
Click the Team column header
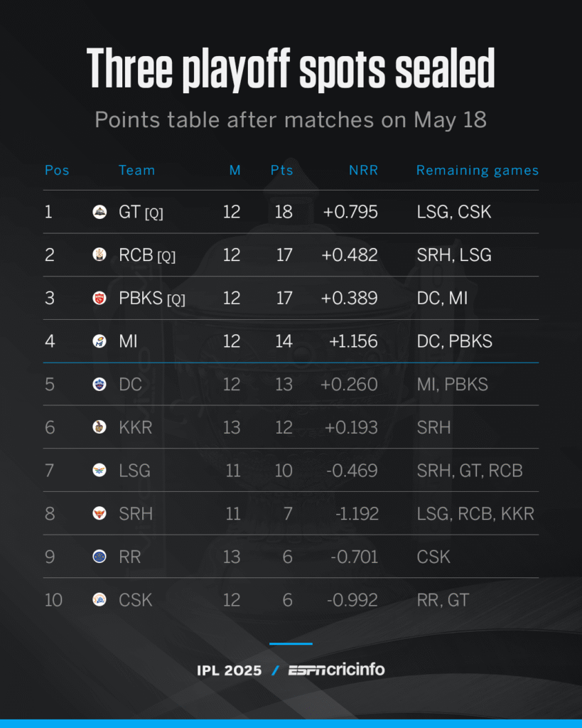(x=137, y=171)
